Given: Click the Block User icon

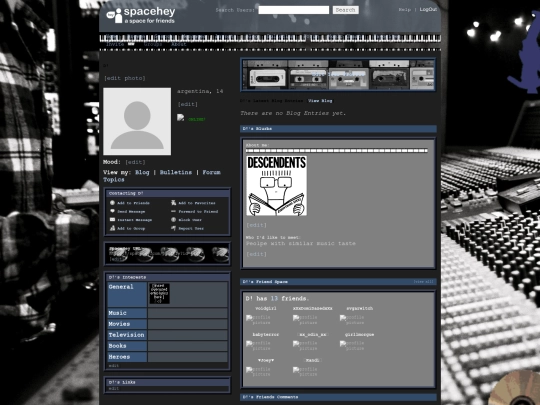Looking at the screenshot, I should [x=174, y=220].
